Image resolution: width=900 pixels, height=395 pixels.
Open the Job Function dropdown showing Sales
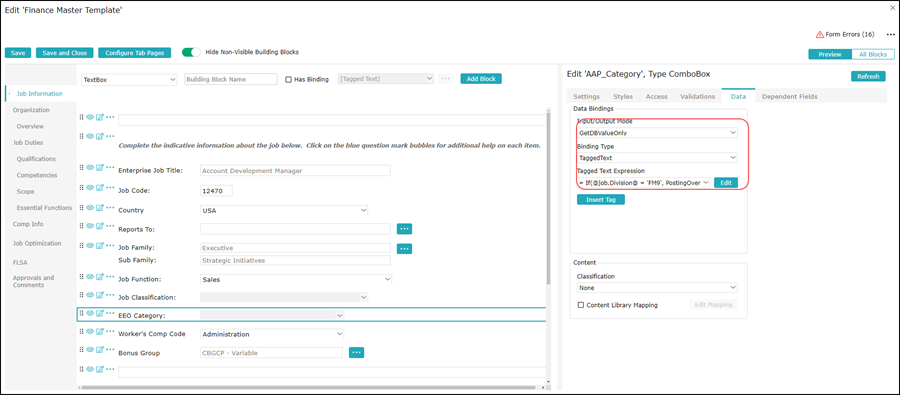pos(296,280)
